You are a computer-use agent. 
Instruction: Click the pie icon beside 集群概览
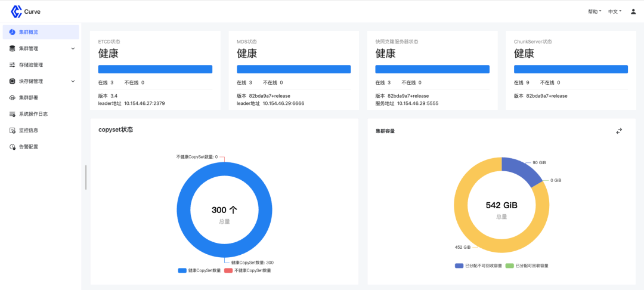click(x=13, y=32)
